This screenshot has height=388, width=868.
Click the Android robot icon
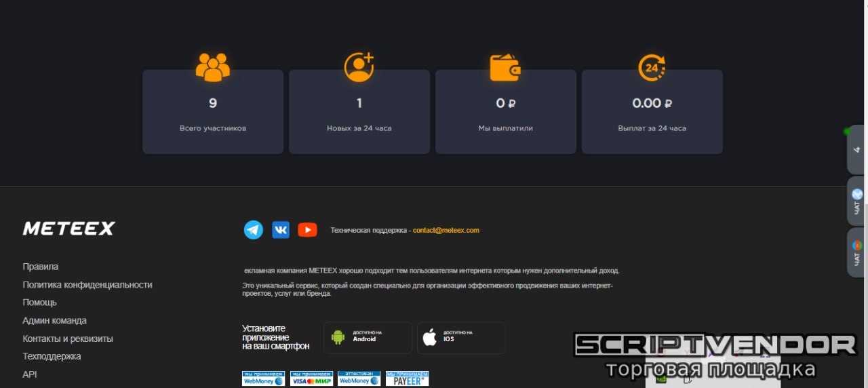338,337
